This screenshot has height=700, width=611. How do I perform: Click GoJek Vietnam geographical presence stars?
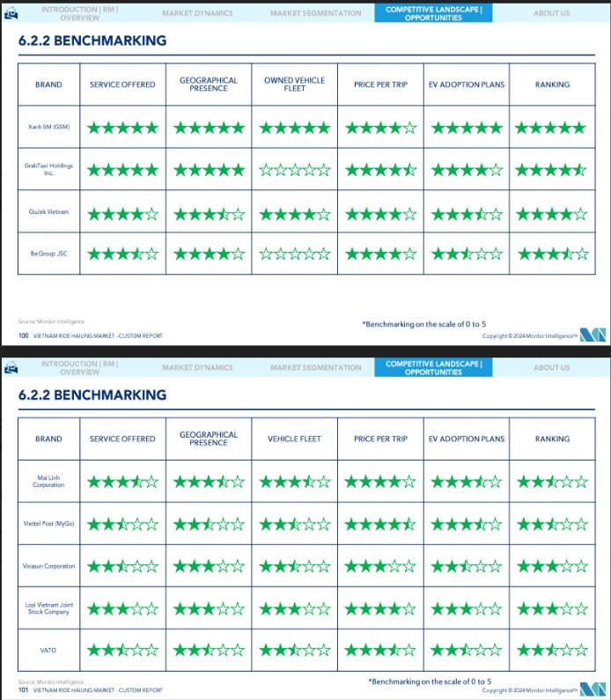(x=209, y=214)
